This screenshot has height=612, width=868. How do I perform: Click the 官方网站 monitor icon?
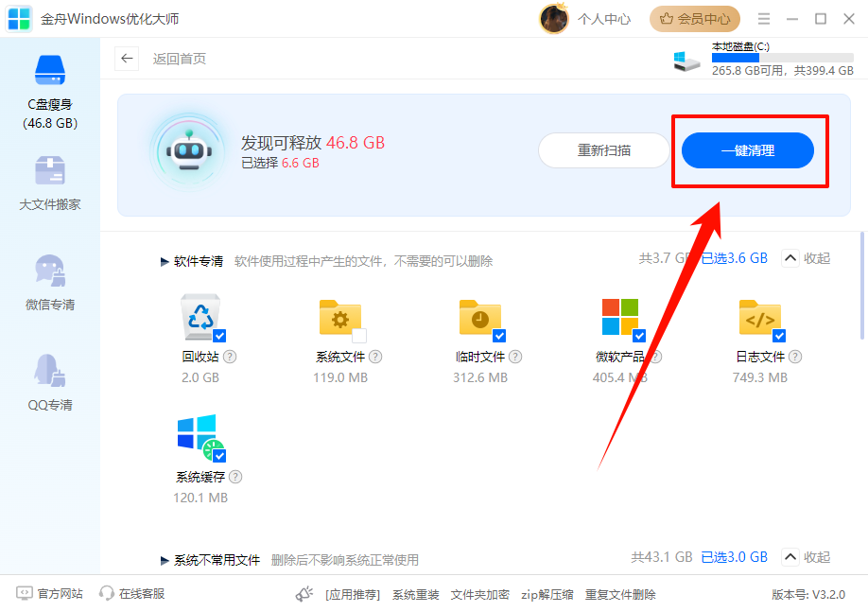coord(25,593)
